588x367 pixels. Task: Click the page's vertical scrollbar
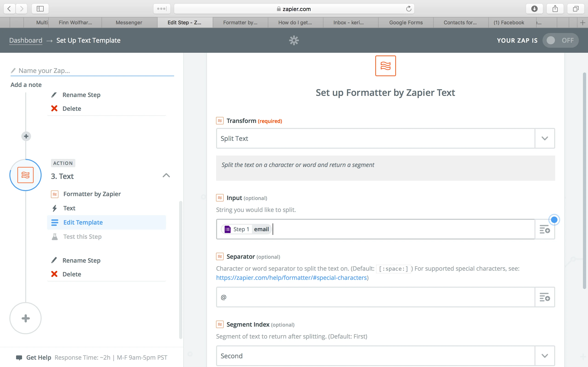[x=584, y=181]
